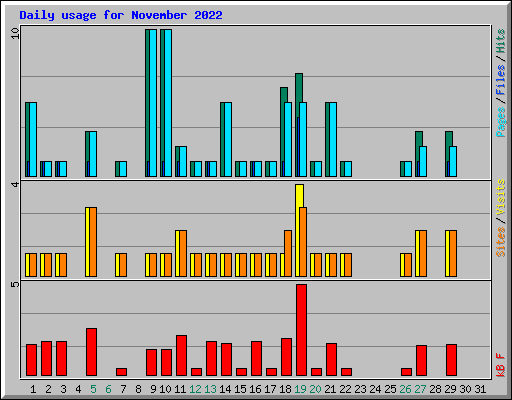512x400 pixels.
Task: Click the day 10 axis label
Action: (165, 389)
